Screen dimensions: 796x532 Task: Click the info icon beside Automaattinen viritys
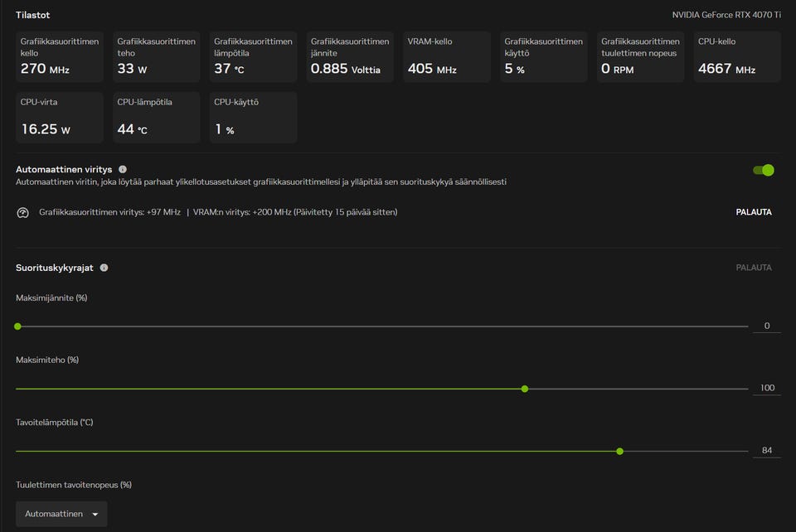[123, 169]
